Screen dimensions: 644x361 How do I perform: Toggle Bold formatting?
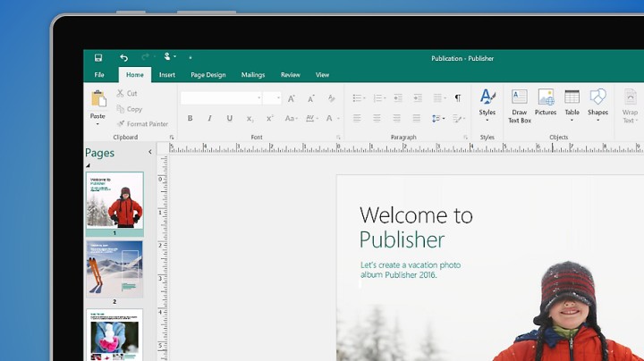pyautogui.click(x=190, y=118)
